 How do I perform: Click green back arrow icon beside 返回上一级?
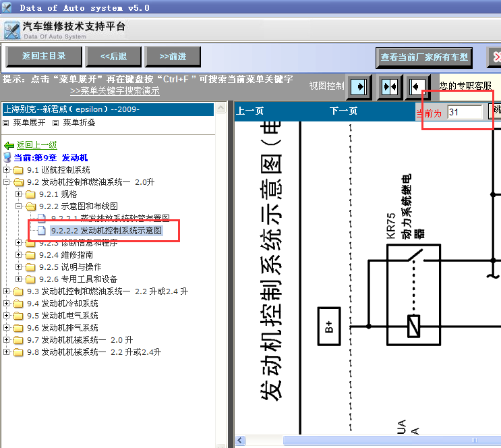click(x=9, y=146)
